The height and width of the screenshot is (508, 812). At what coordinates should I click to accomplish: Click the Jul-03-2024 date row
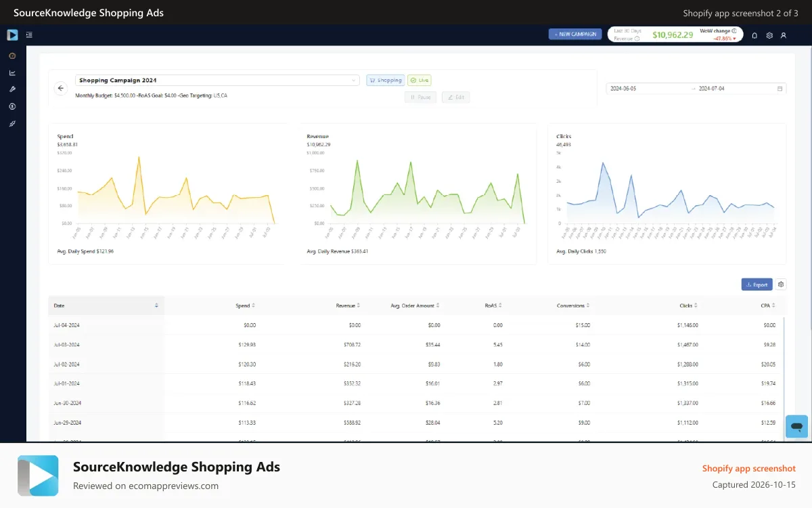[x=66, y=345]
